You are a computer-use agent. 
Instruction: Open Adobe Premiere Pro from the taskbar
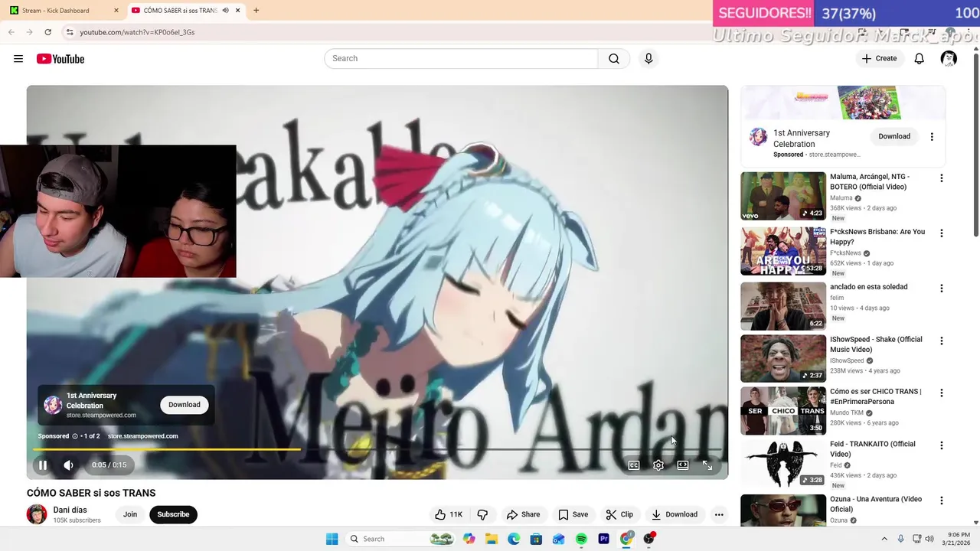[603, 539]
